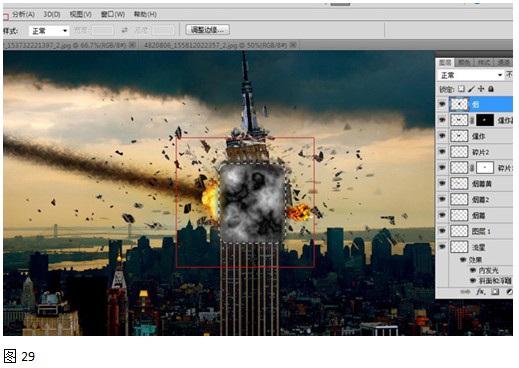Switch to the 4820806_155812022357_2.jpg document tab
Image resolution: width=519 pixels, height=368 pixels.
click(215, 45)
